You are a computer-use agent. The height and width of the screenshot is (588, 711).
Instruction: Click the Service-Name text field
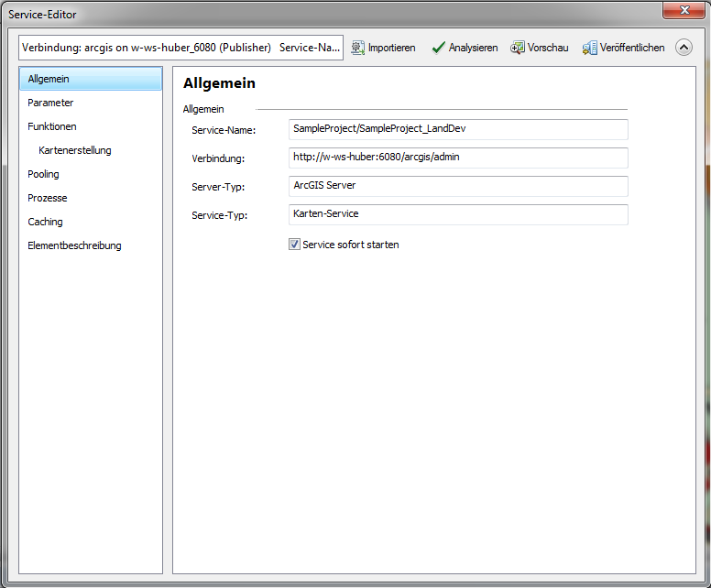(457, 129)
